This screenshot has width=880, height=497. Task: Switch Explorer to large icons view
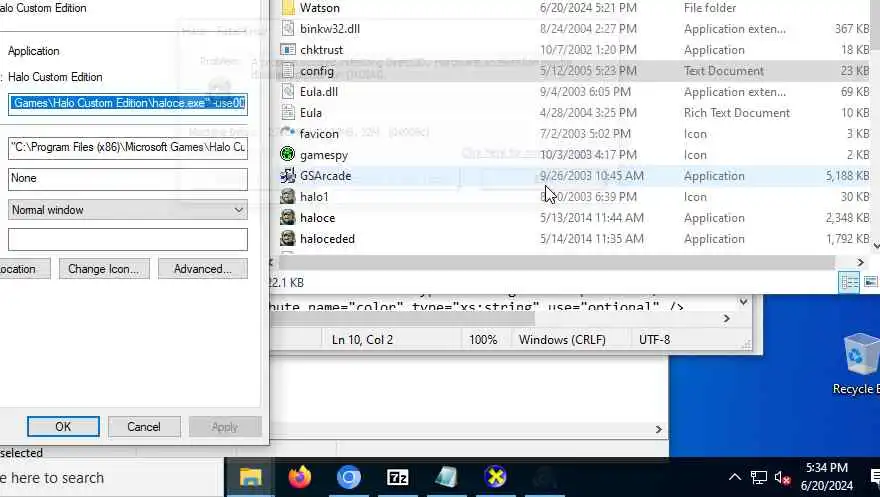pos(870,282)
